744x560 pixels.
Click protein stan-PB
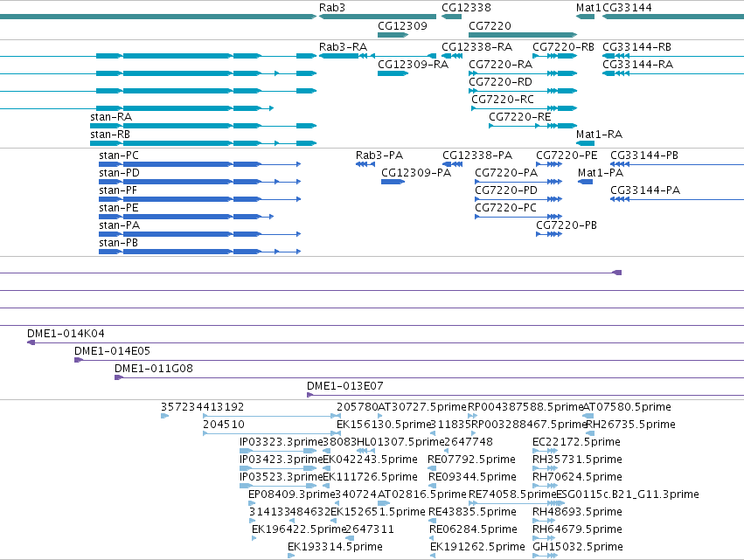click(118, 242)
